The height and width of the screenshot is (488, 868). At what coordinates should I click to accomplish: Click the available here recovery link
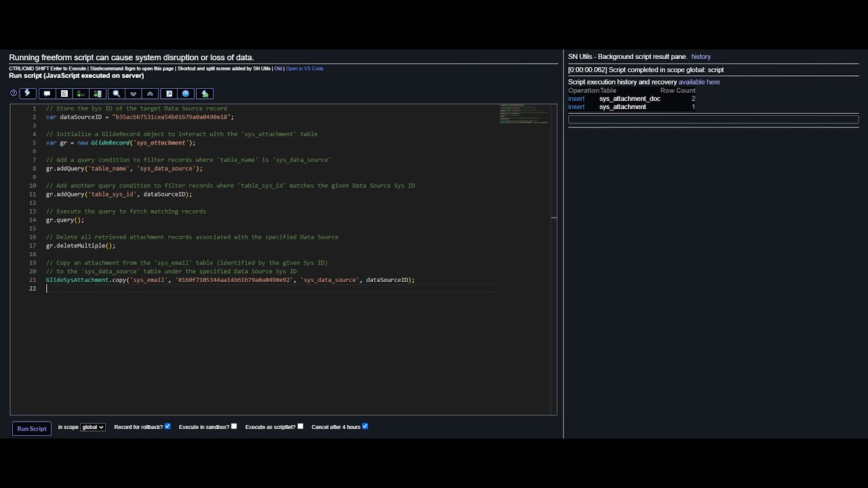(x=699, y=82)
